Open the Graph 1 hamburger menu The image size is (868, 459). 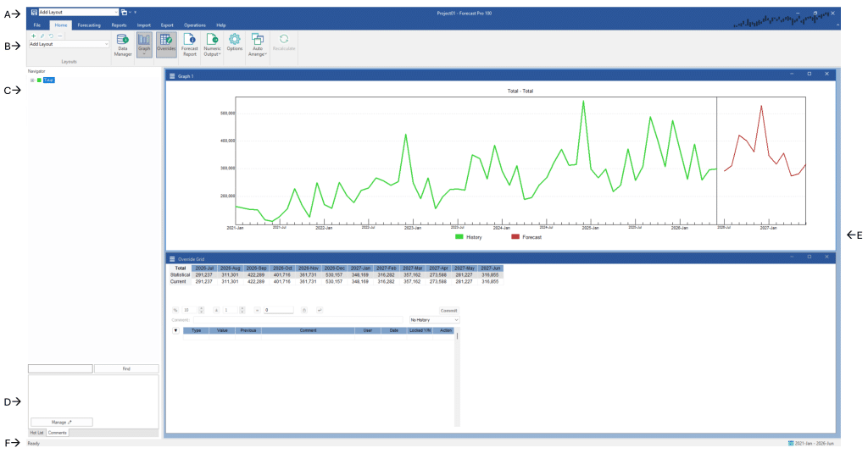click(173, 75)
